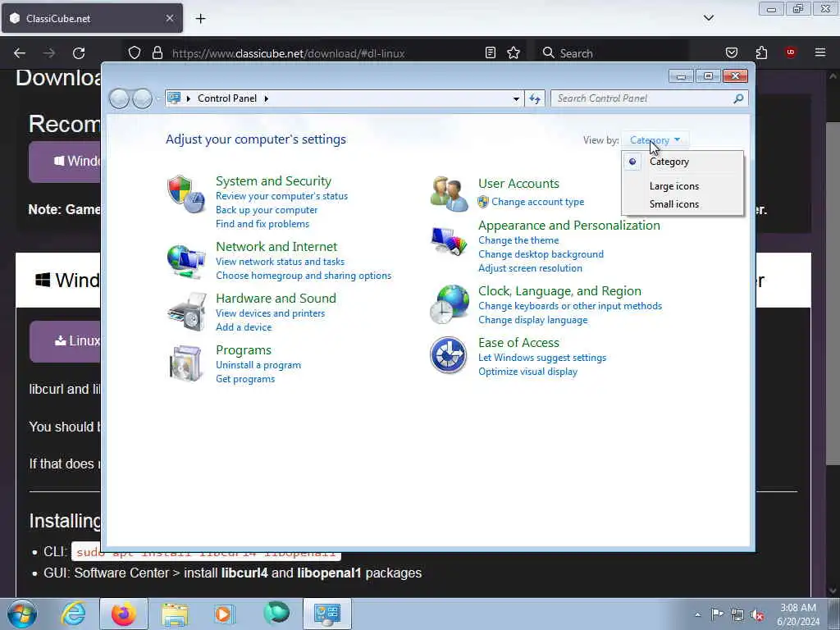Open the Programs box icon
Viewport: 840px width, 630px height.
coord(185,363)
